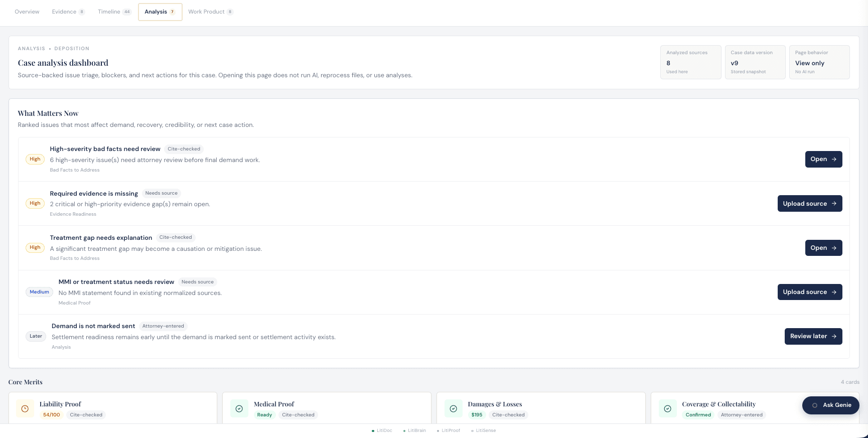
Task: Click Review later for demand not sent
Action: coord(813,336)
